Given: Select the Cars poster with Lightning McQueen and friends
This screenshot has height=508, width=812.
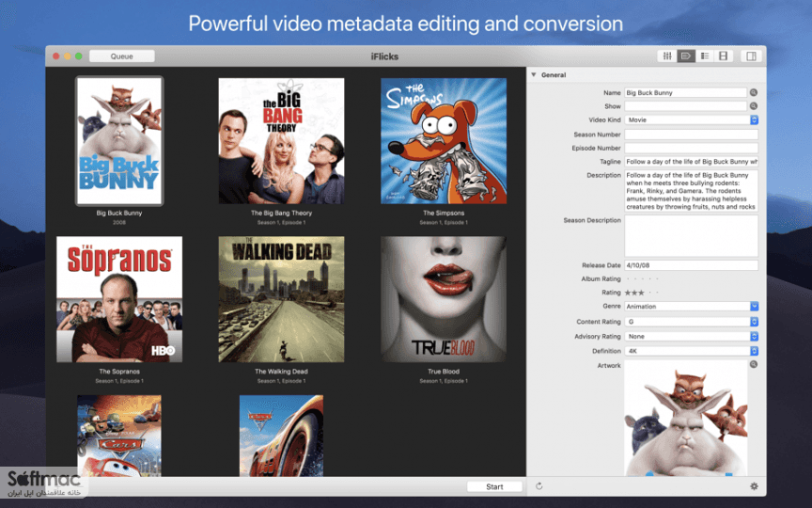Looking at the screenshot, I should [x=119, y=436].
